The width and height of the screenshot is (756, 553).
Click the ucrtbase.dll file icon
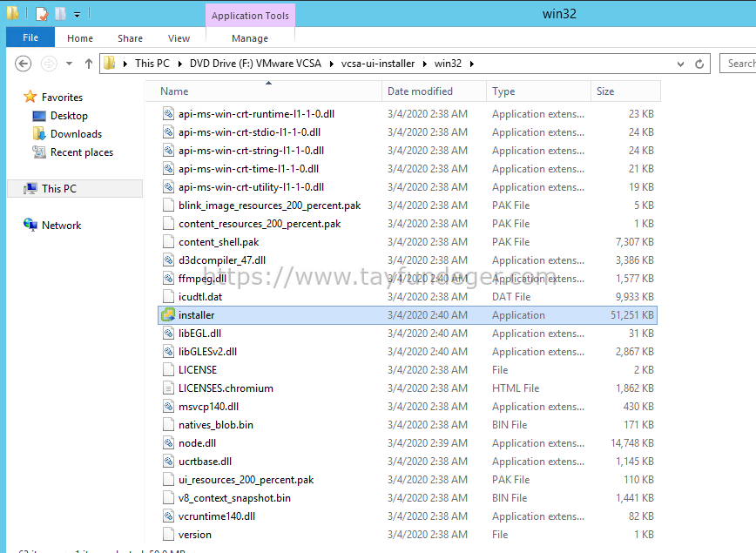tap(168, 462)
